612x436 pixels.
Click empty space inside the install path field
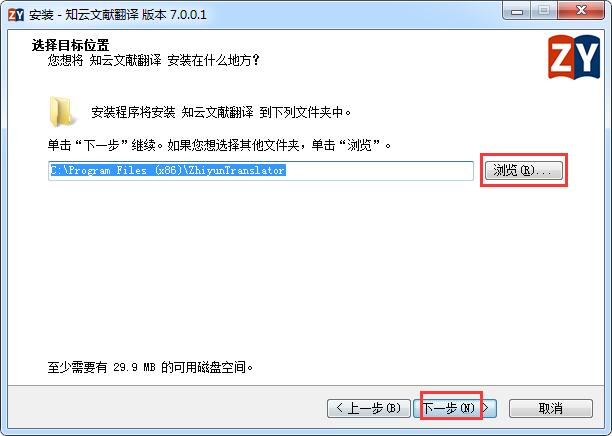click(x=379, y=171)
